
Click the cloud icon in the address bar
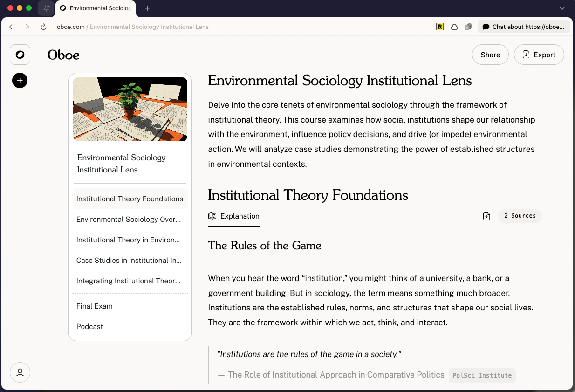pos(454,27)
